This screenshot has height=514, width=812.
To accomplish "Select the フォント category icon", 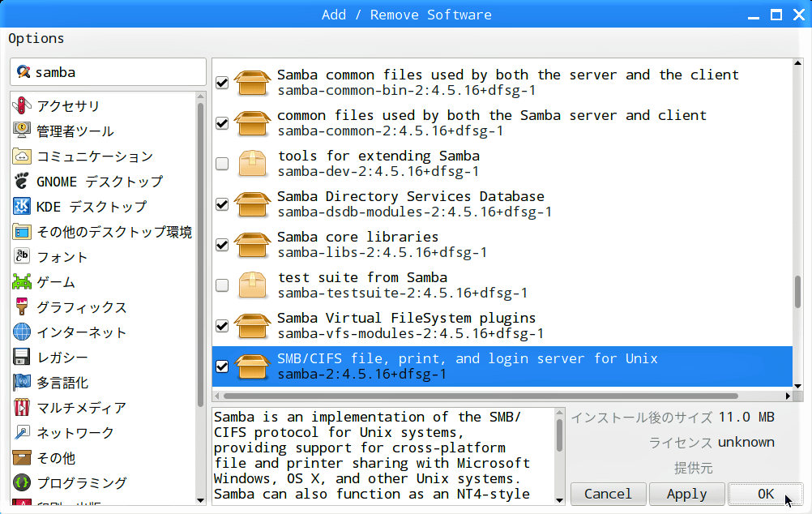I will click(22, 256).
